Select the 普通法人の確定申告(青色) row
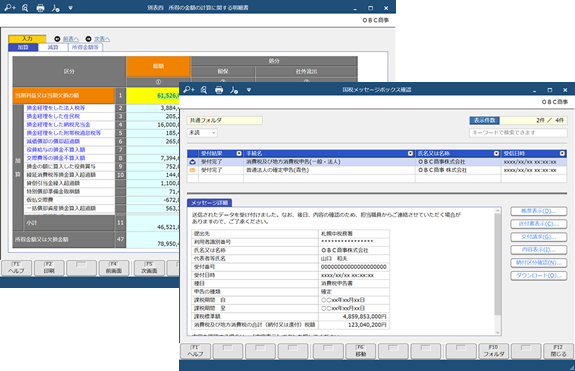 point(377,170)
